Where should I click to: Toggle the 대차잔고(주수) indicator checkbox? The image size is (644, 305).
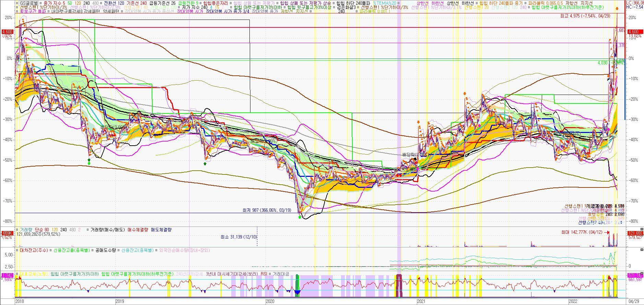(x=17, y=250)
